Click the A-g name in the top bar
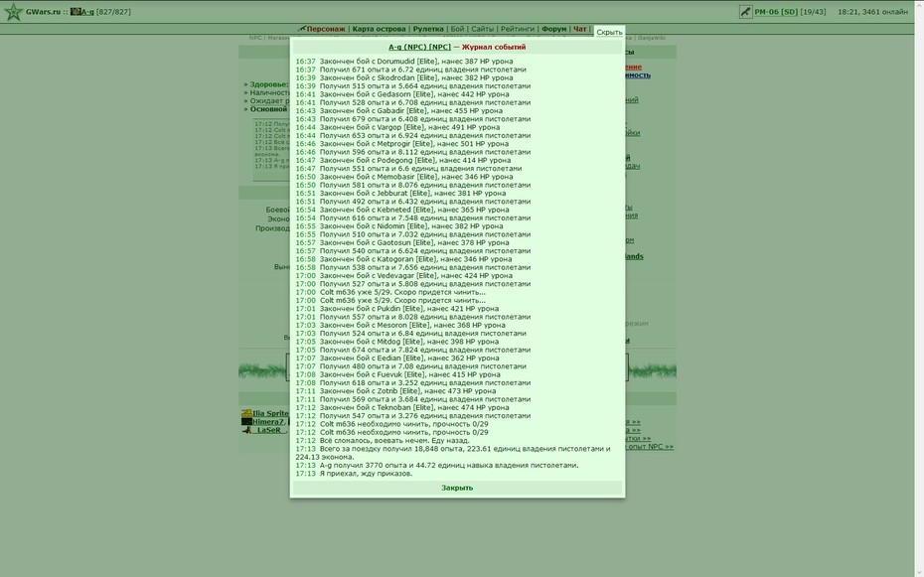 pos(87,12)
